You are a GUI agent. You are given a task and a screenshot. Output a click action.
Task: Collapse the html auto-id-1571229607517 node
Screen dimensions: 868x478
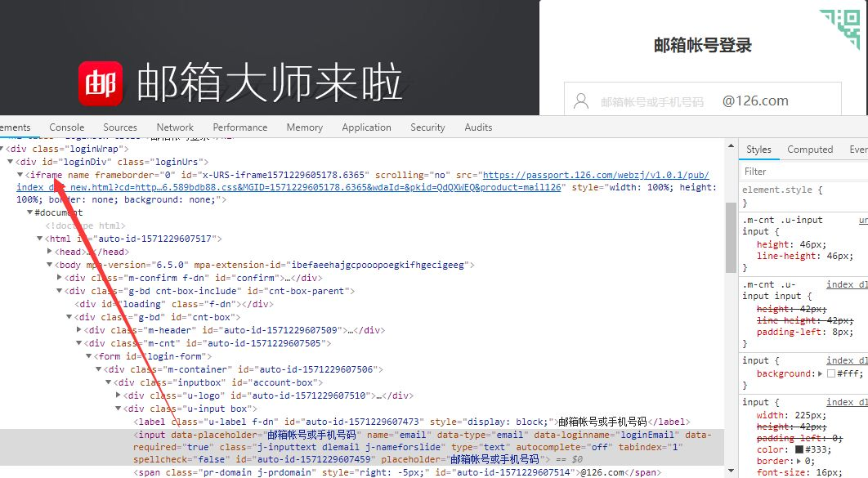40,239
